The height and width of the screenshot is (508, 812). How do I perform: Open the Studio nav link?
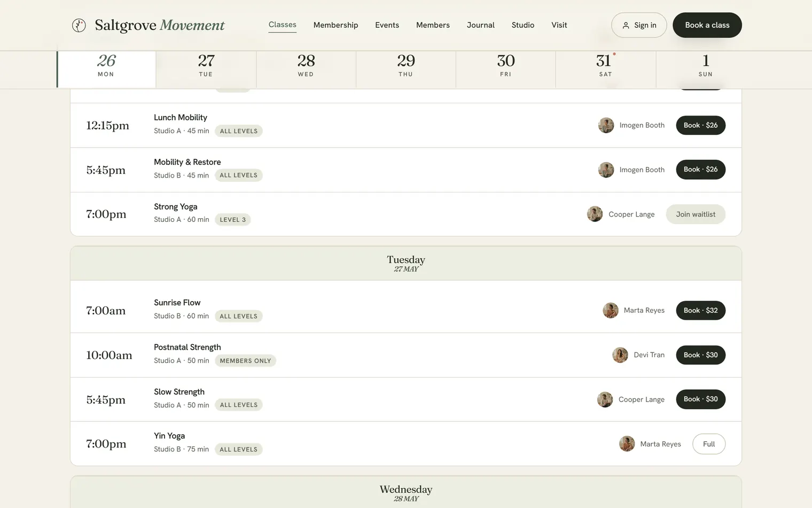point(522,25)
